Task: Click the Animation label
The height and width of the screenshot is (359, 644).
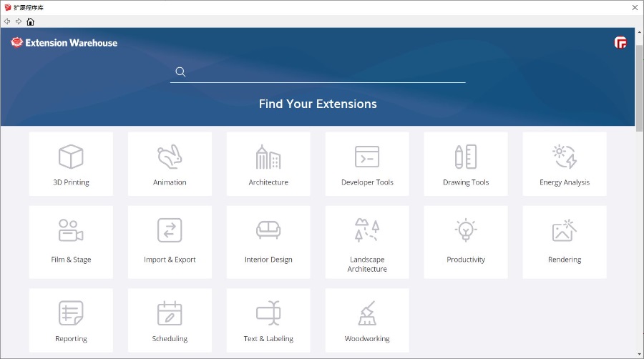Action: click(170, 182)
